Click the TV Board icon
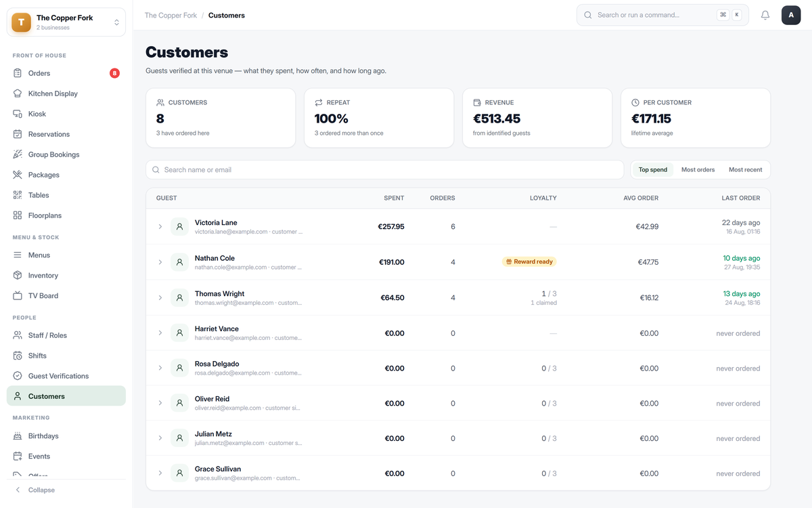Screen dimensions: 812x508 [18, 296]
